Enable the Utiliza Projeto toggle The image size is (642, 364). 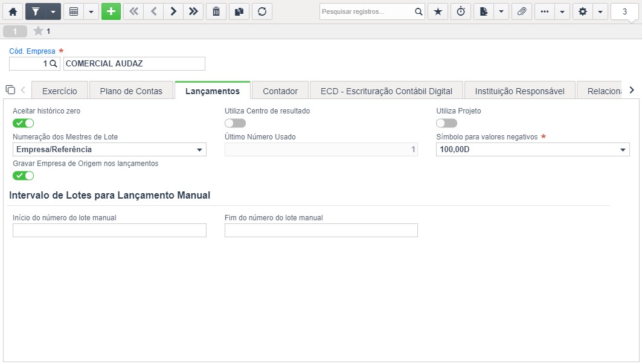point(447,123)
